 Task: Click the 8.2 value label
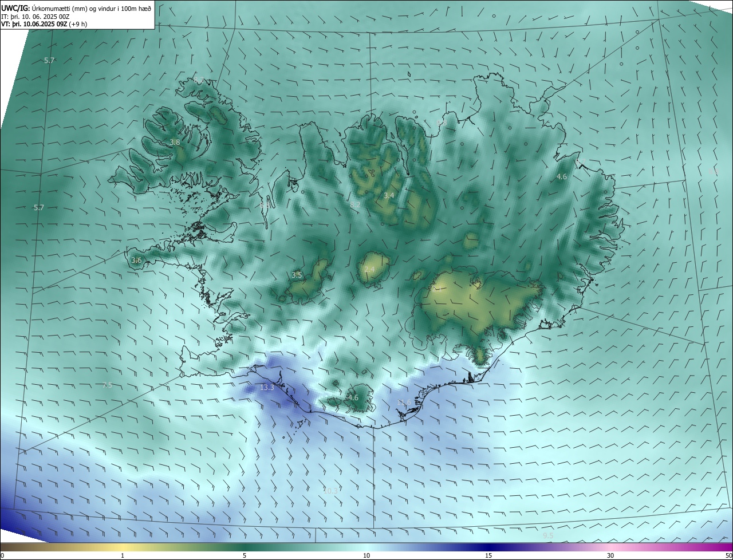(x=355, y=205)
